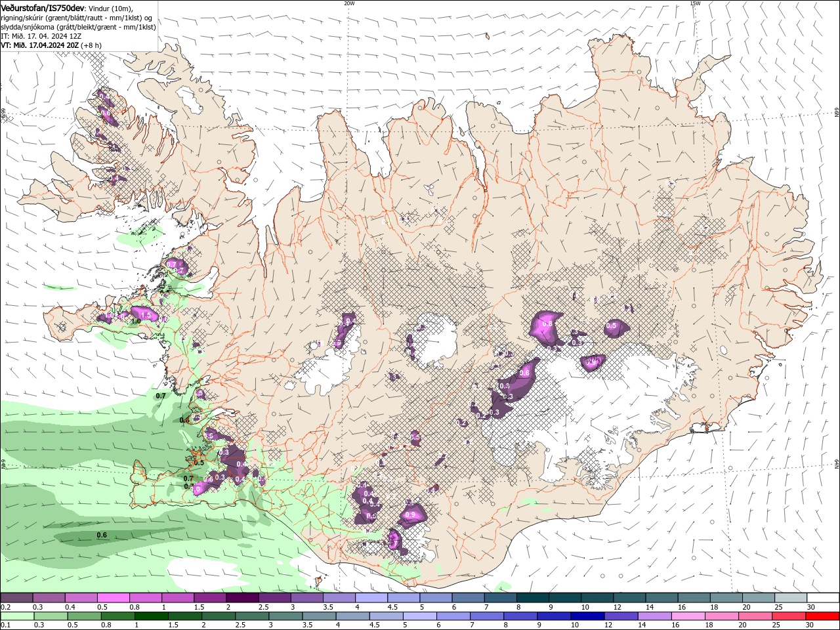This screenshot has width=840, height=630.
Task: Pick the lower legend swatch starting at 0.8
Action: (119, 616)
